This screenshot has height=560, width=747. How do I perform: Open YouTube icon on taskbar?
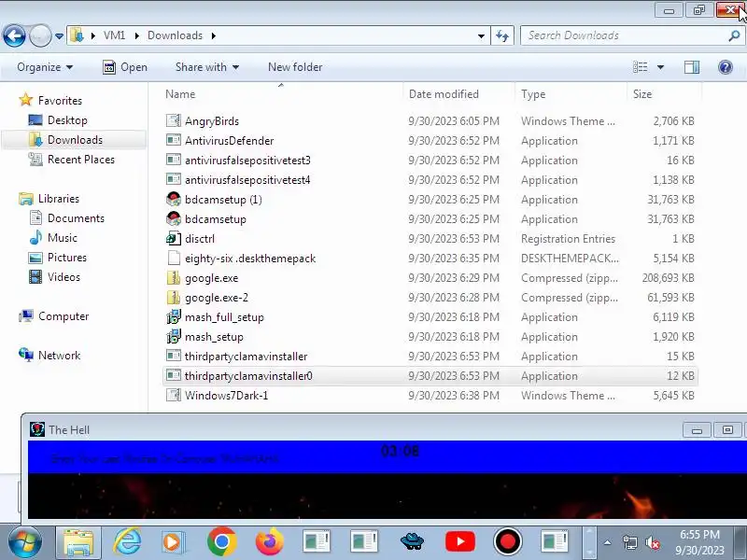pyautogui.click(x=459, y=542)
